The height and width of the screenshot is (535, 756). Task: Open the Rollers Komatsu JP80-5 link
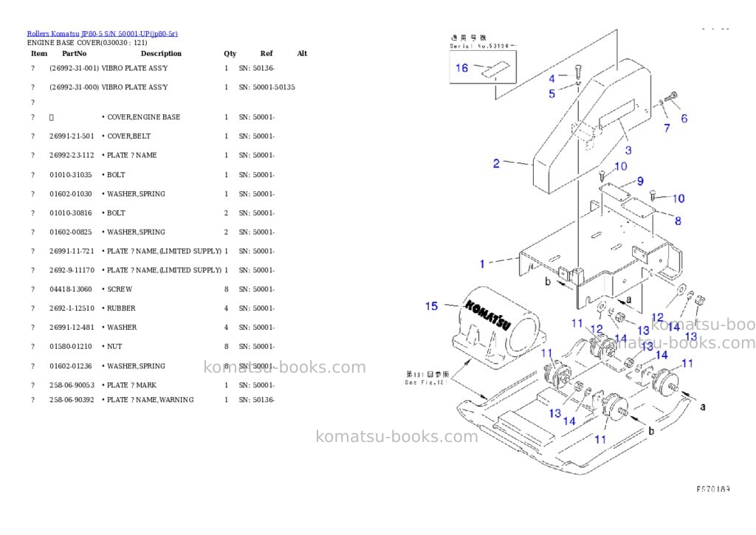[102, 34]
